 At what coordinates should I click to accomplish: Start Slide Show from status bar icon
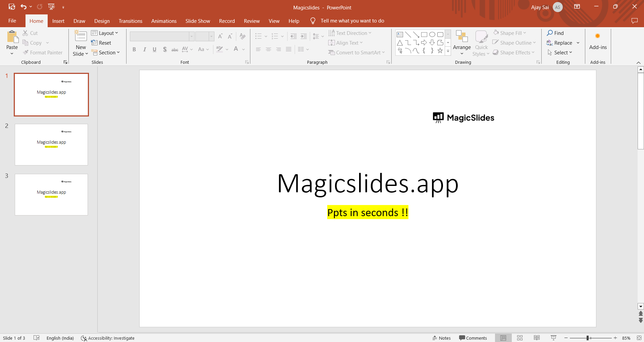click(553, 338)
